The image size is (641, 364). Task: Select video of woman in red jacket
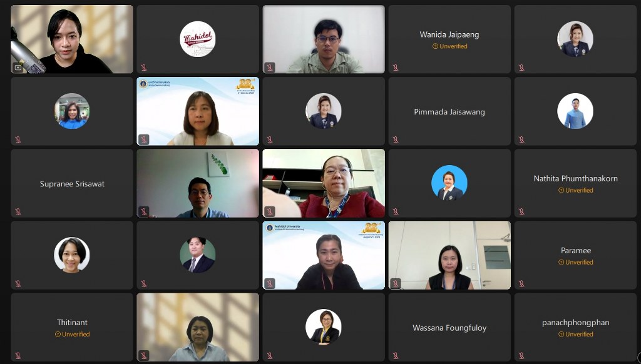pos(324,183)
